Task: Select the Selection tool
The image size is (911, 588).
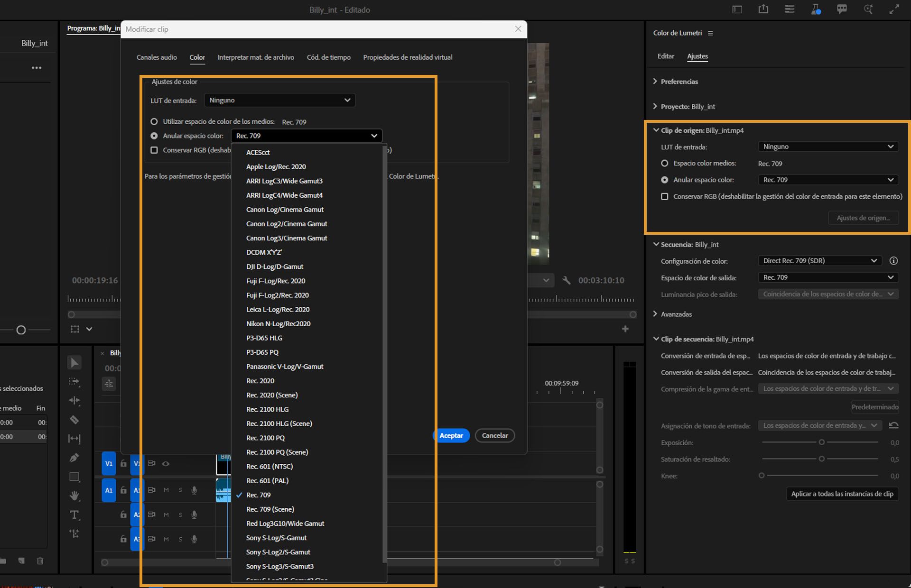Action: point(74,363)
